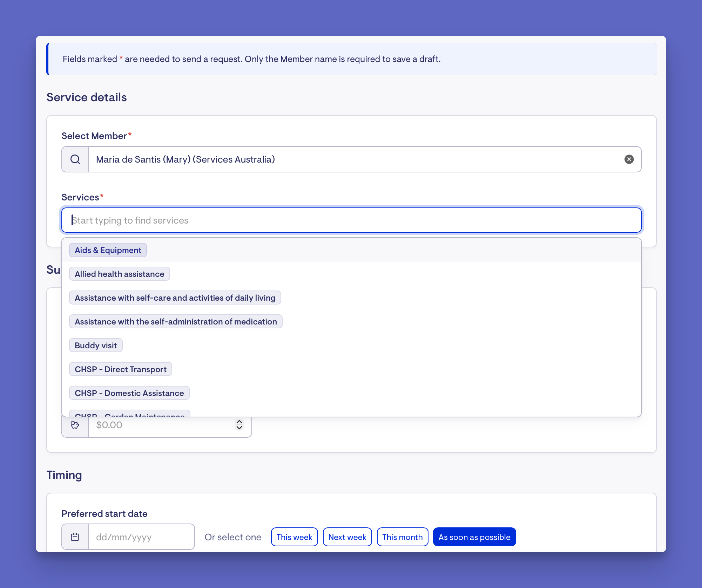
Task: Choose the This month timing button
Action: point(403,537)
